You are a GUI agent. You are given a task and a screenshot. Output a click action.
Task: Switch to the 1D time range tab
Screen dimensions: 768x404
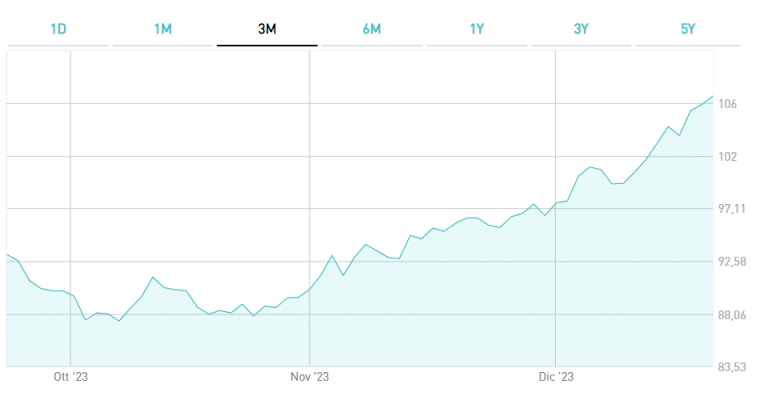click(58, 28)
